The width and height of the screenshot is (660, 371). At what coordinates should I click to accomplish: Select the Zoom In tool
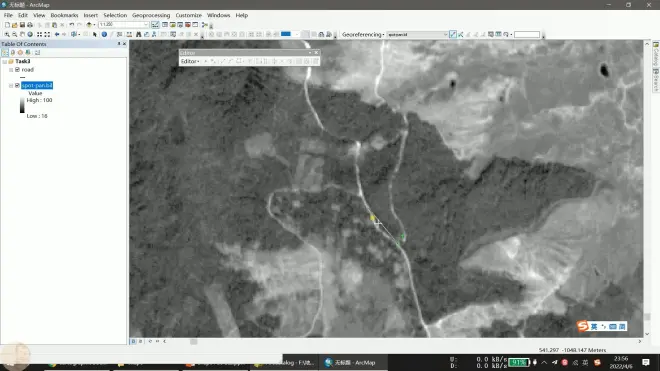pyautogui.click(x=7, y=35)
